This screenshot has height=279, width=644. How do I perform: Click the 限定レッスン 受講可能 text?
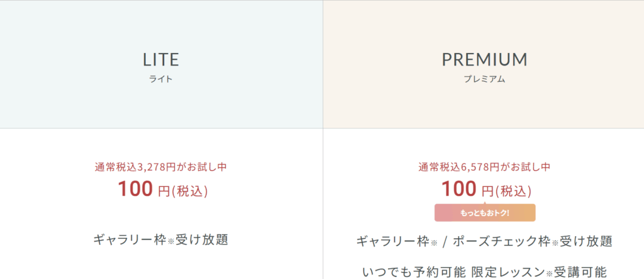(539, 272)
